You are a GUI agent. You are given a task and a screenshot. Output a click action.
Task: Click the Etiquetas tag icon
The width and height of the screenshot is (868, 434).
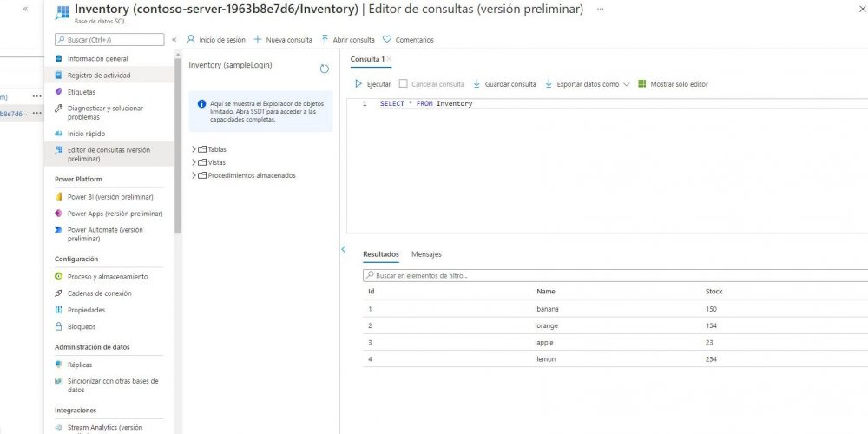pos(59,92)
